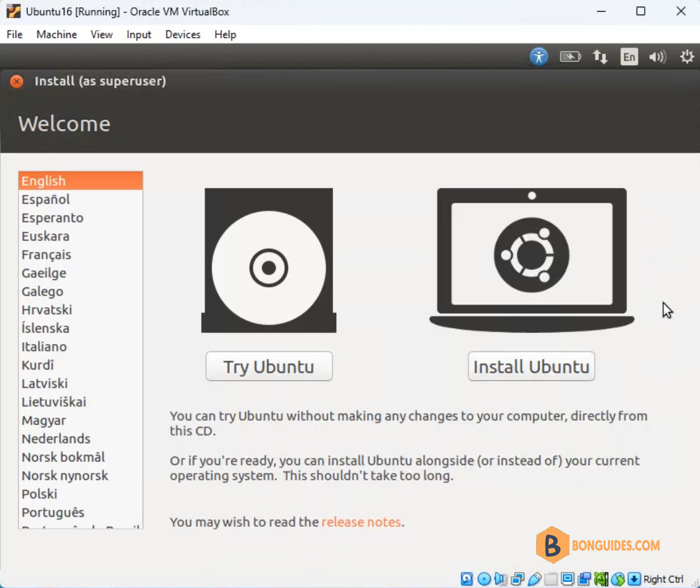Click the audio status icon in status bar
The width and height of the screenshot is (700, 588).
point(501,579)
